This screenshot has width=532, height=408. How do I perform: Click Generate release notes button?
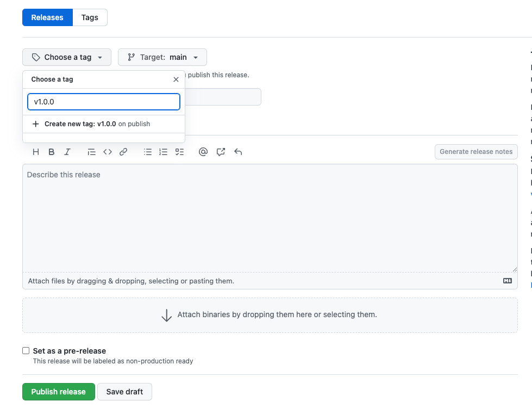(476, 152)
